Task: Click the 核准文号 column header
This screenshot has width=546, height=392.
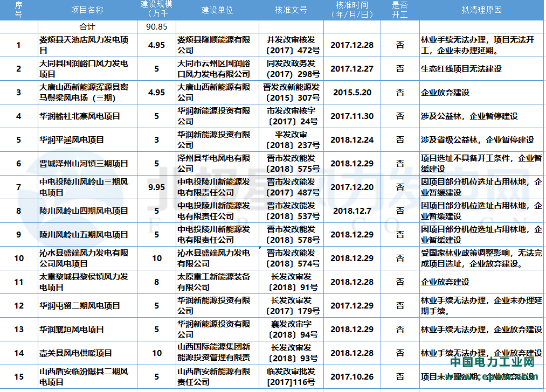Action: point(291,10)
